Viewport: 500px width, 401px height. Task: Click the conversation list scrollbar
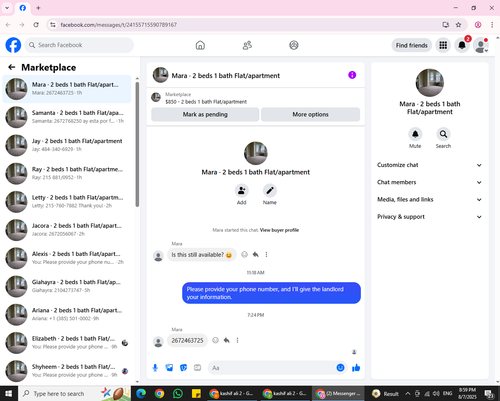(x=137, y=144)
